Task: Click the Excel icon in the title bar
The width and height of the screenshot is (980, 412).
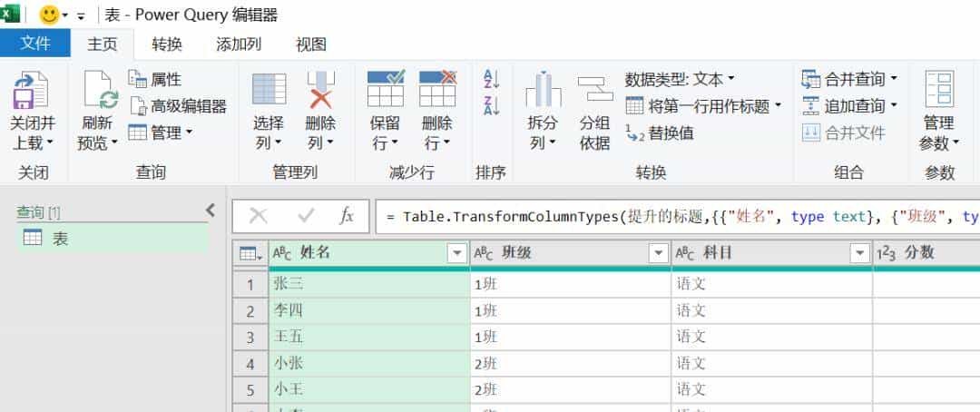Action: (x=9, y=13)
